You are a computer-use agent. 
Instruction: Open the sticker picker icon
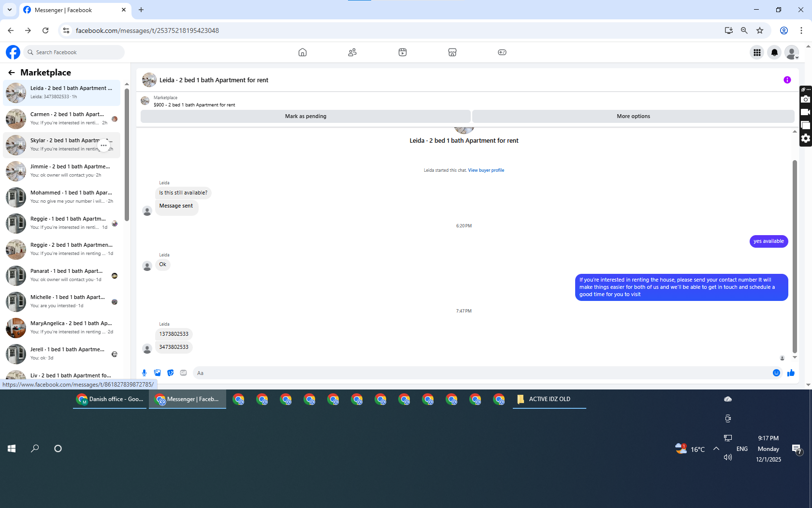click(170, 373)
